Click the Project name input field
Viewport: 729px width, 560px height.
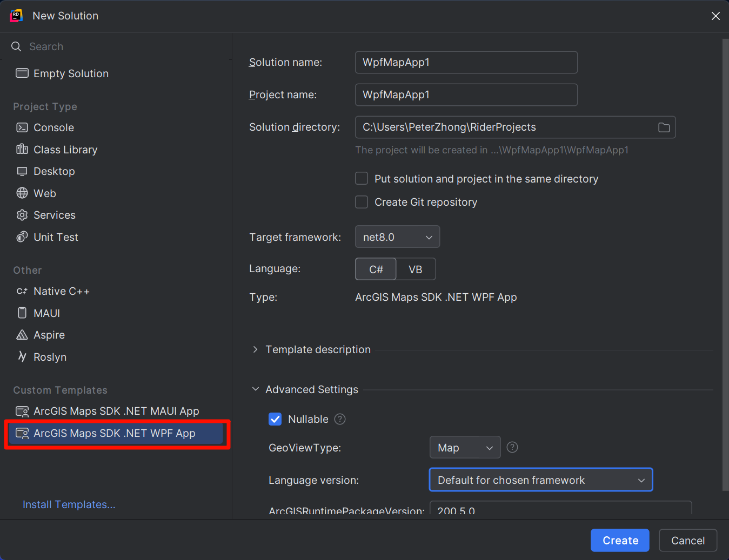tap(466, 95)
